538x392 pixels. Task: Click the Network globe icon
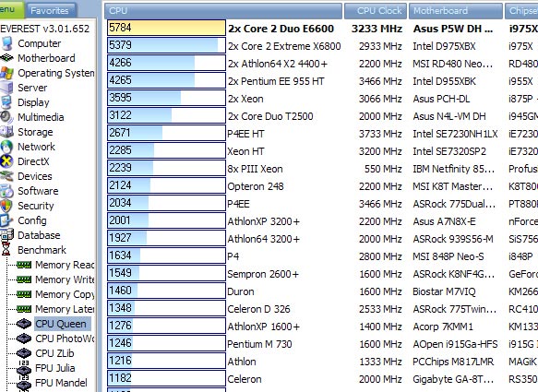click(x=6, y=147)
